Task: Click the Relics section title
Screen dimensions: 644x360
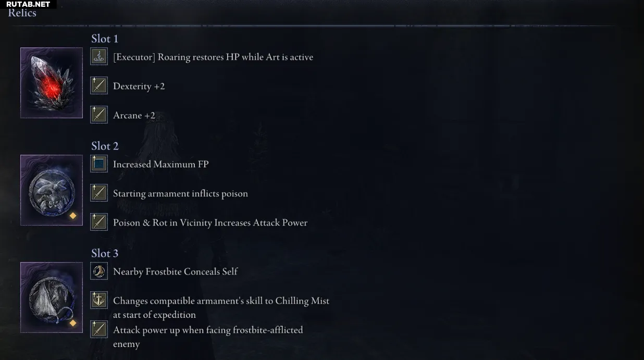Action: (22, 13)
